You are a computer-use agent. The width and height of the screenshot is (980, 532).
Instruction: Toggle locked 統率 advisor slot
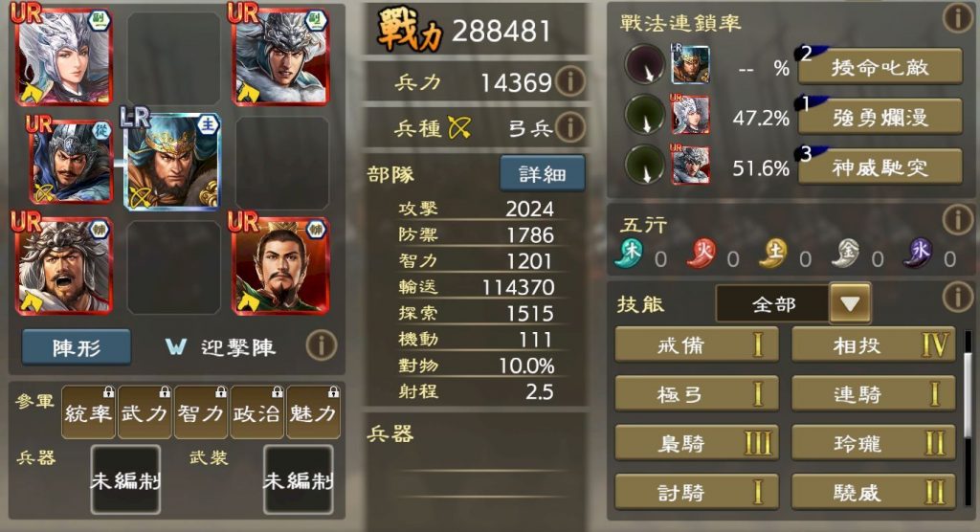pyautogui.click(x=88, y=412)
